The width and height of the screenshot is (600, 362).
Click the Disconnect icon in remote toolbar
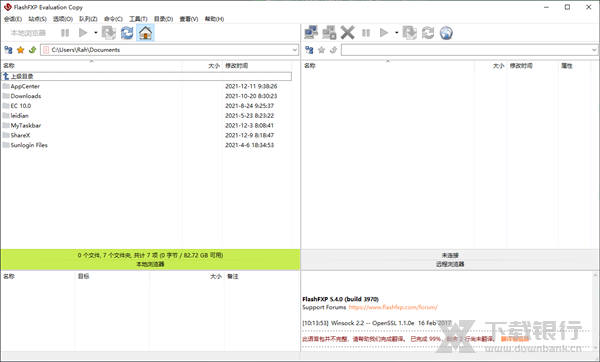[329, 33]
